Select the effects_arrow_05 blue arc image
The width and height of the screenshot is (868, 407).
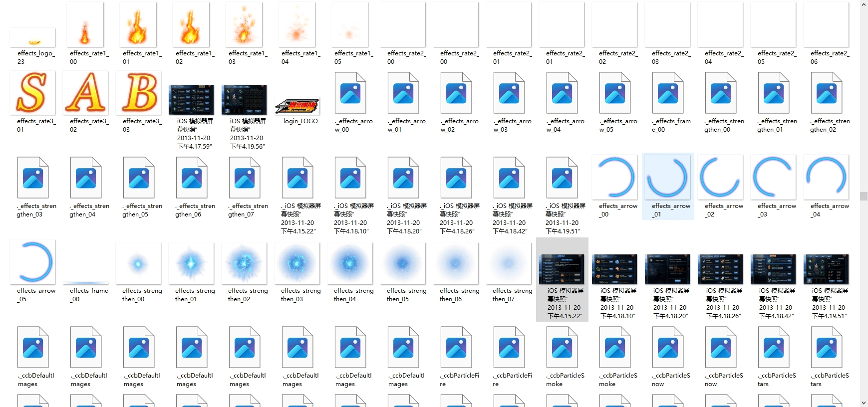pyautogui.click(x=32, y=262)
